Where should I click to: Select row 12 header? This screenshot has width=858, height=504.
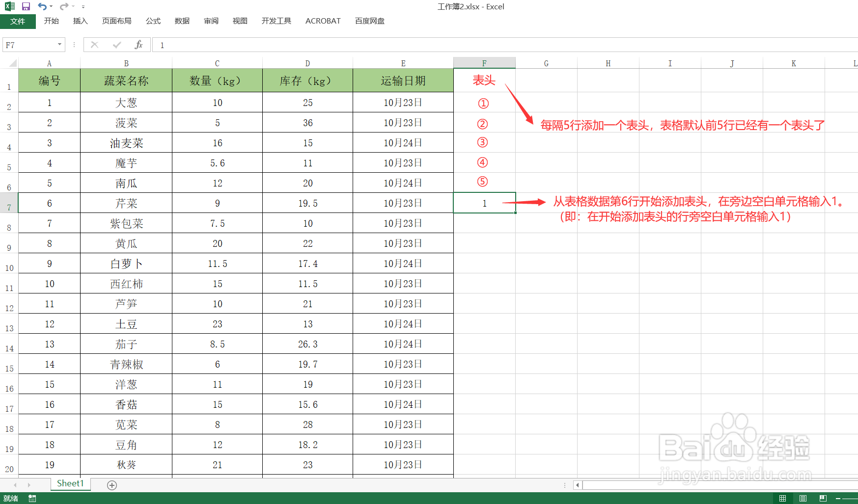(9, 304)
